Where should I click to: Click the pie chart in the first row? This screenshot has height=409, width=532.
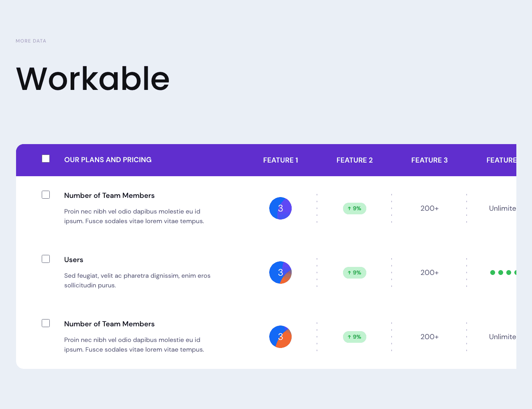click(x=280, y=208)
